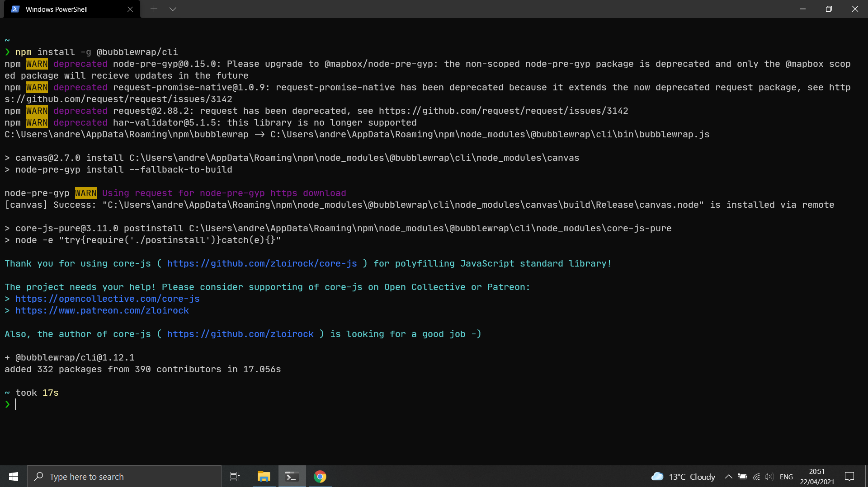
Task: Expand hidden icons in the system tray
Action: click(728, 476)
